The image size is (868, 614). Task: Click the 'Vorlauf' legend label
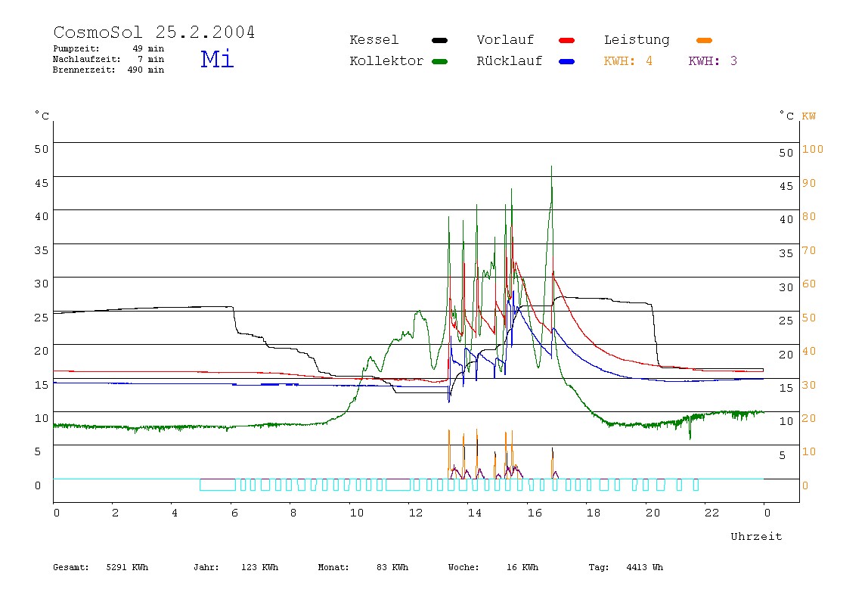(505, 40)
